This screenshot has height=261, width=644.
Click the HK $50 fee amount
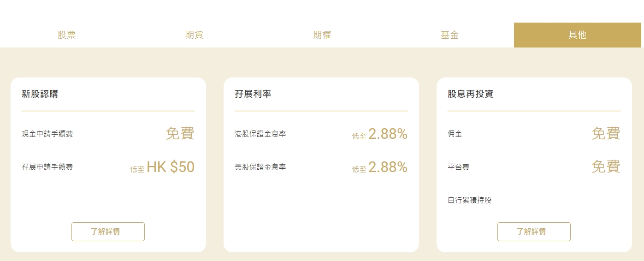[171, 167]
